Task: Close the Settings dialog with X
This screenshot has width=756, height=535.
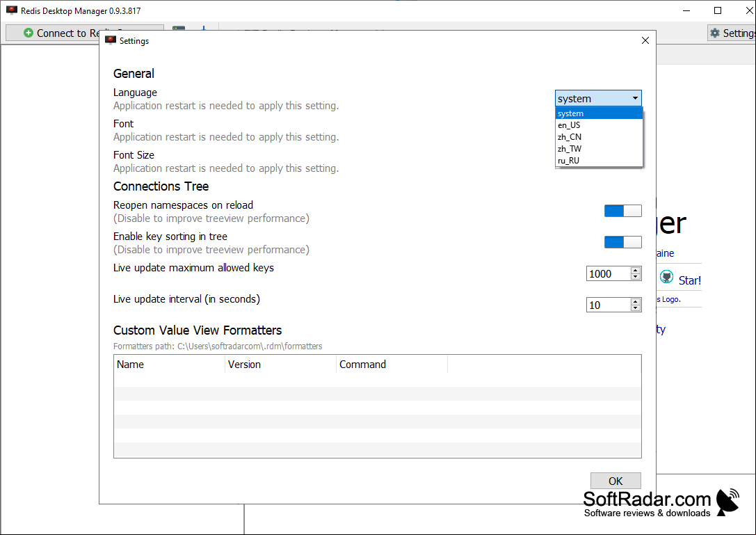Action: [645, 40]
